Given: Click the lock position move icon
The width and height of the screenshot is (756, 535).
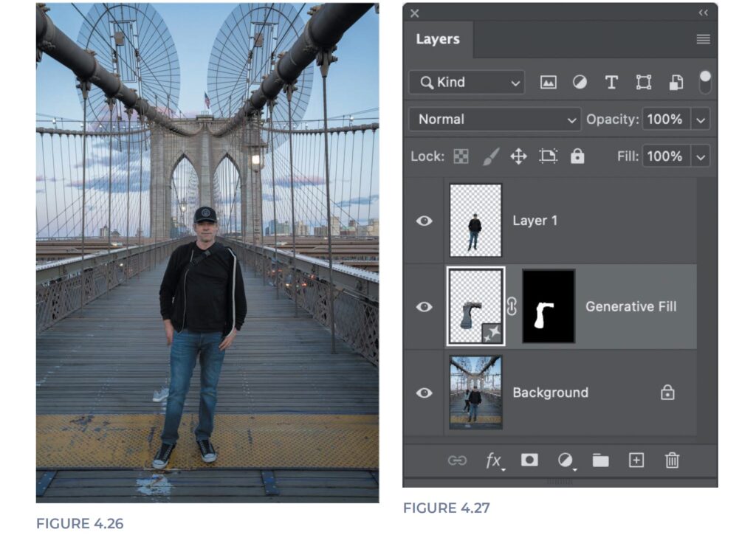Looking at the screenshot, I should pyautogui.click(x=518, y=156).
